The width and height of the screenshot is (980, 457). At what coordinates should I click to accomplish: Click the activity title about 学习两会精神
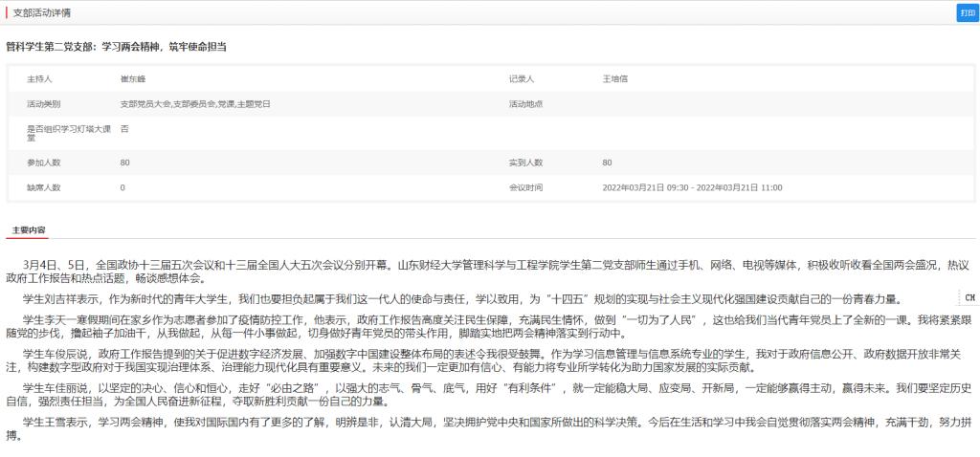119,46
